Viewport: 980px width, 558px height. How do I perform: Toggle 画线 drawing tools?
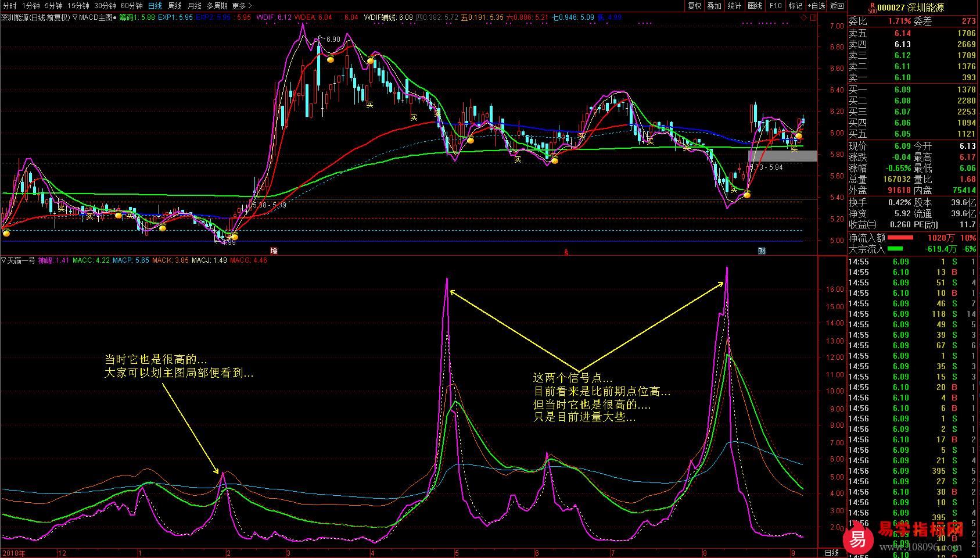[755, 6]
